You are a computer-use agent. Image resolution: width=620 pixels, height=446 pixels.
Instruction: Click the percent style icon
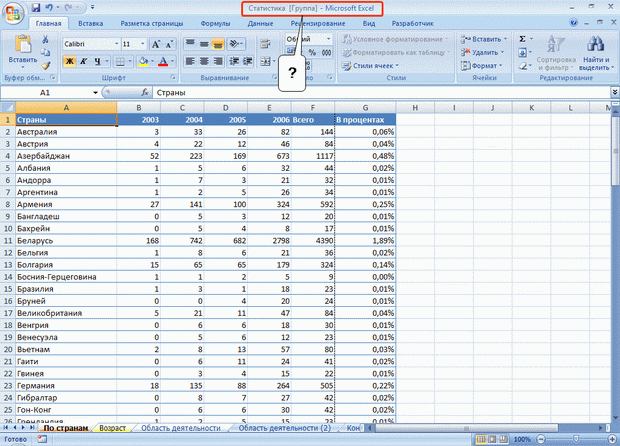[312, 52]
